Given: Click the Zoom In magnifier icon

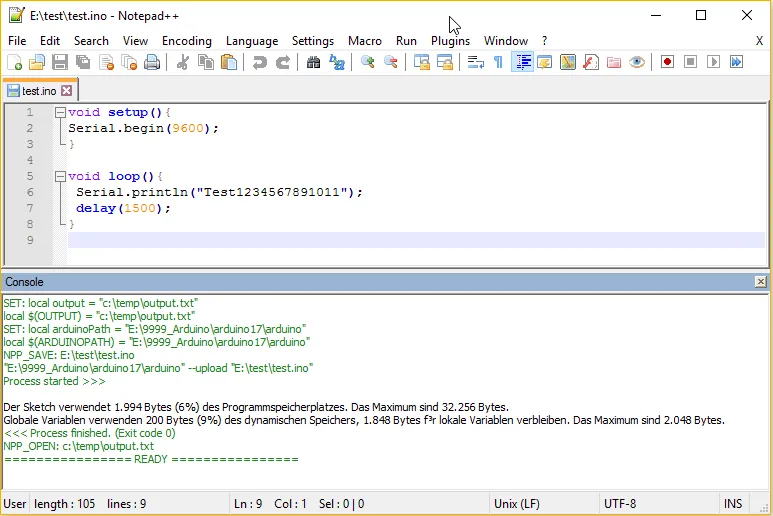Looking at the screenshot, I should tap(368, 63).
